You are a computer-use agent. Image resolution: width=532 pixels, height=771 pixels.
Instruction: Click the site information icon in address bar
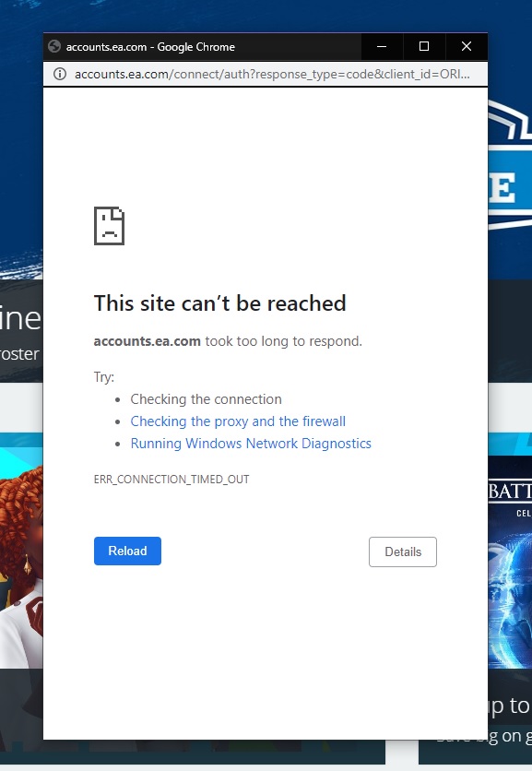click(60, 75)
